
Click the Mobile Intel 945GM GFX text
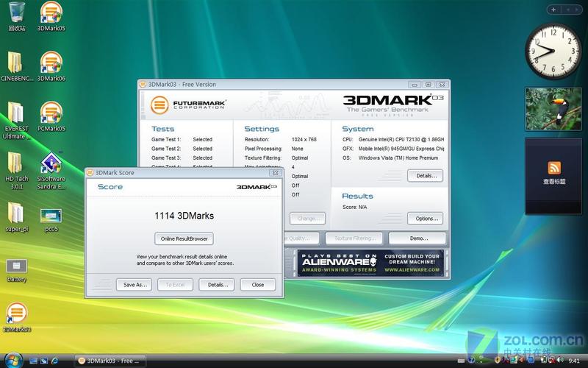point(401,149)
